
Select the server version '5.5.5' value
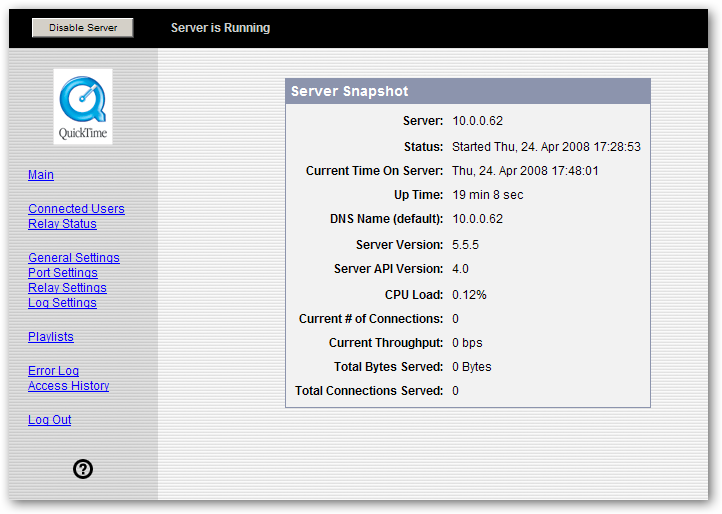(466, 245)
